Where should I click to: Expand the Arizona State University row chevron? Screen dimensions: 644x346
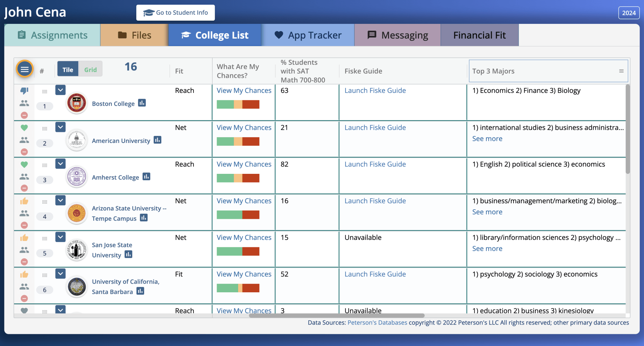[x=60, y=200]
